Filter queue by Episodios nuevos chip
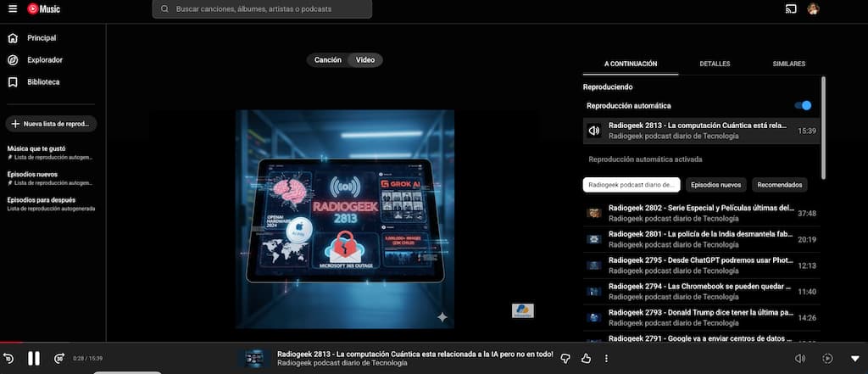The image size is (868, 374). click(715, 184)
